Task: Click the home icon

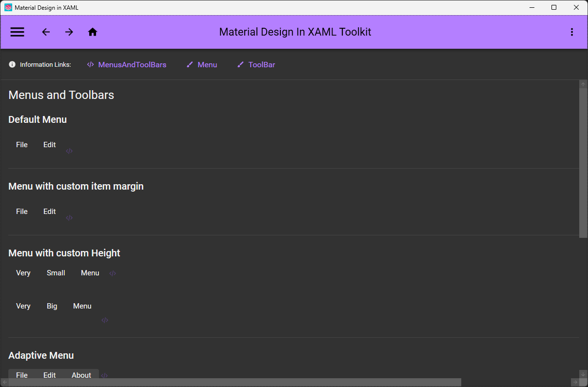Action: (93, 32)
